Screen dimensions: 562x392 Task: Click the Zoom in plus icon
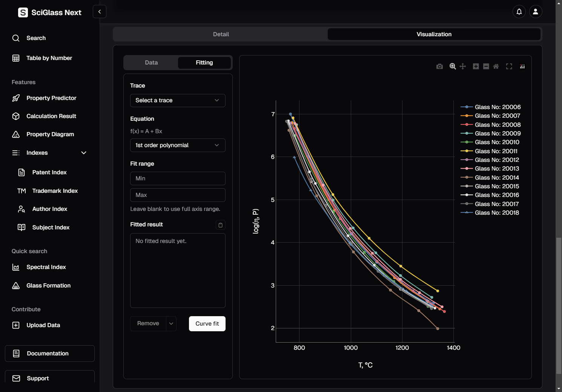[x=476, y=66]
